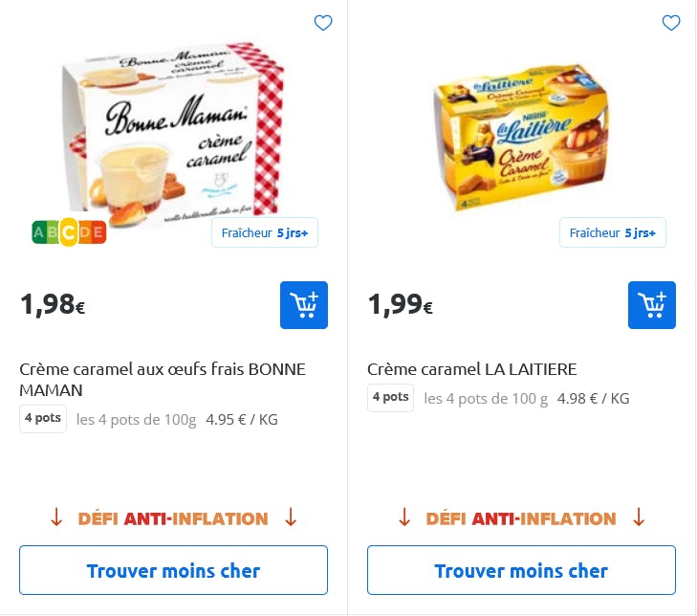The image size is (697, 616).
Task: Click Trouver moins cher under Bonne Maman
Action: (173, 570)
